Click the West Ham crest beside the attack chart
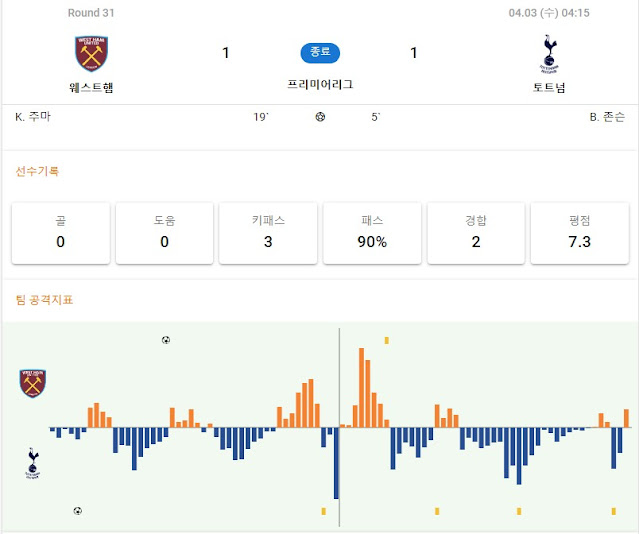 tap(33, 384)
